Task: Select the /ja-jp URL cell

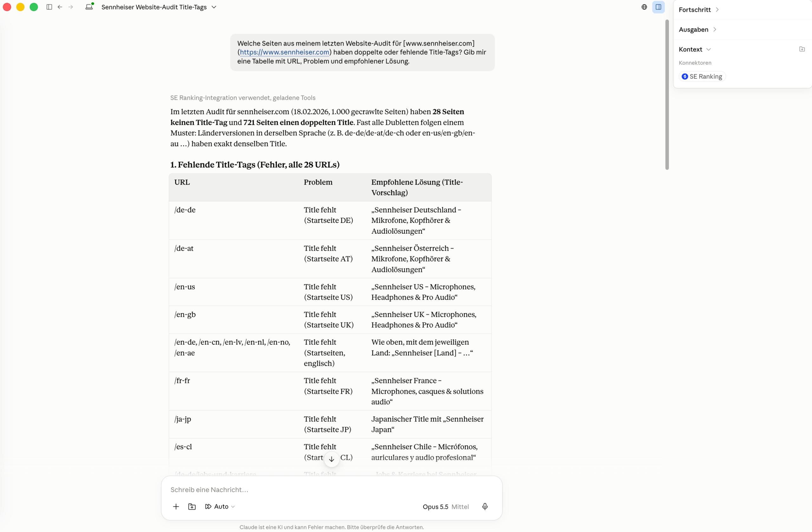Action: pyautogui.click(x=234, y=425)
